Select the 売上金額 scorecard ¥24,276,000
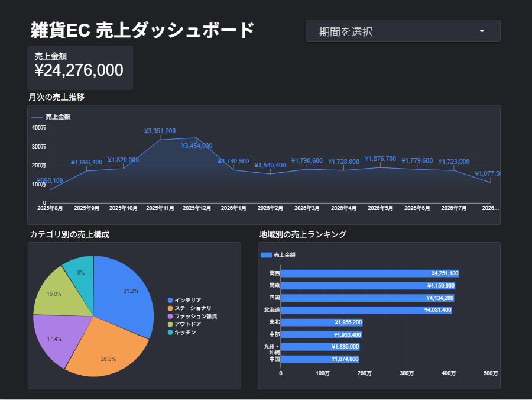The height and width of the screenshot is (400, 532). click(80, 67)
